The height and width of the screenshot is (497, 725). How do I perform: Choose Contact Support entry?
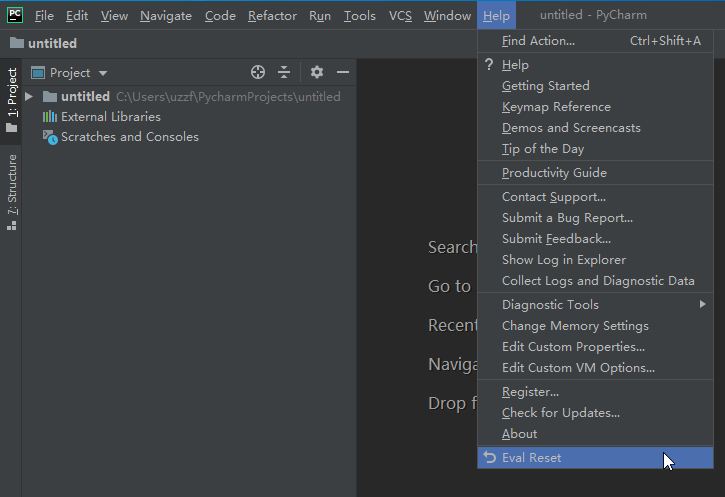point(596,196)
